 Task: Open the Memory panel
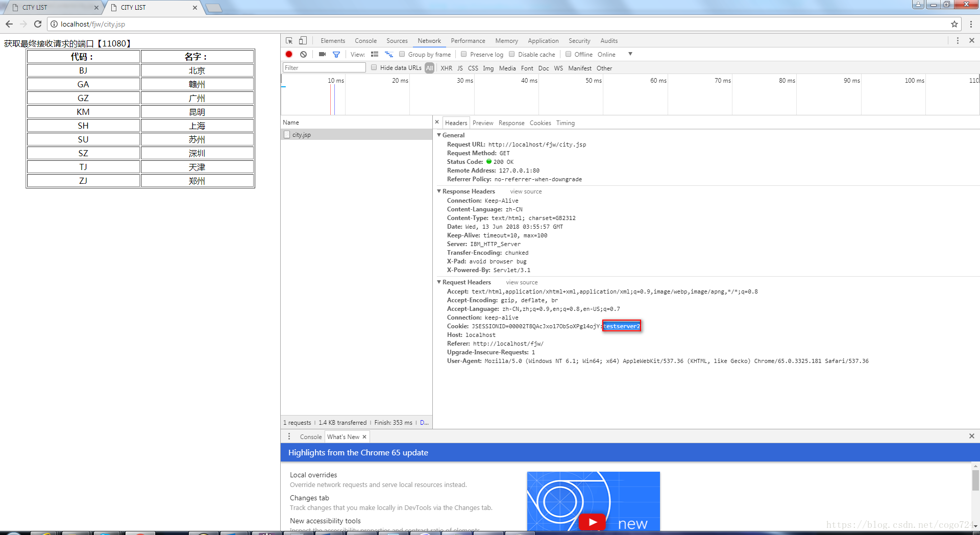[x=506, y=41]
